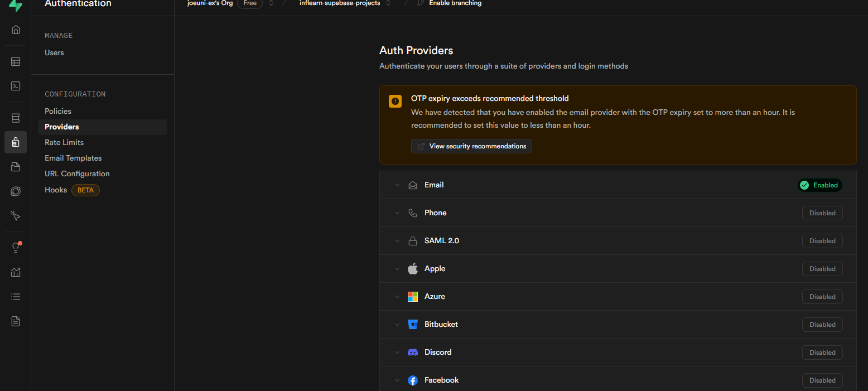This screenshot has width=868, height=391.
Task: Click the Phone provider icon
Action: [413, 213]
